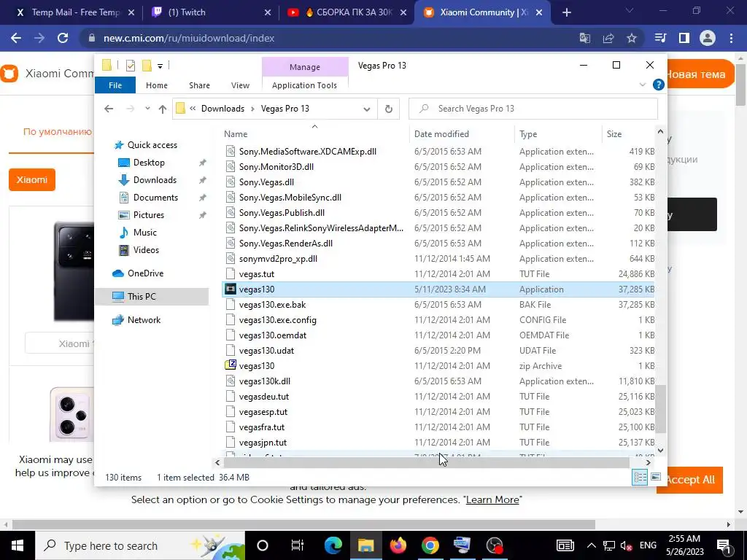Expand Chrome tab search chevron
The image size is (747, 560).
click(630, 11)
